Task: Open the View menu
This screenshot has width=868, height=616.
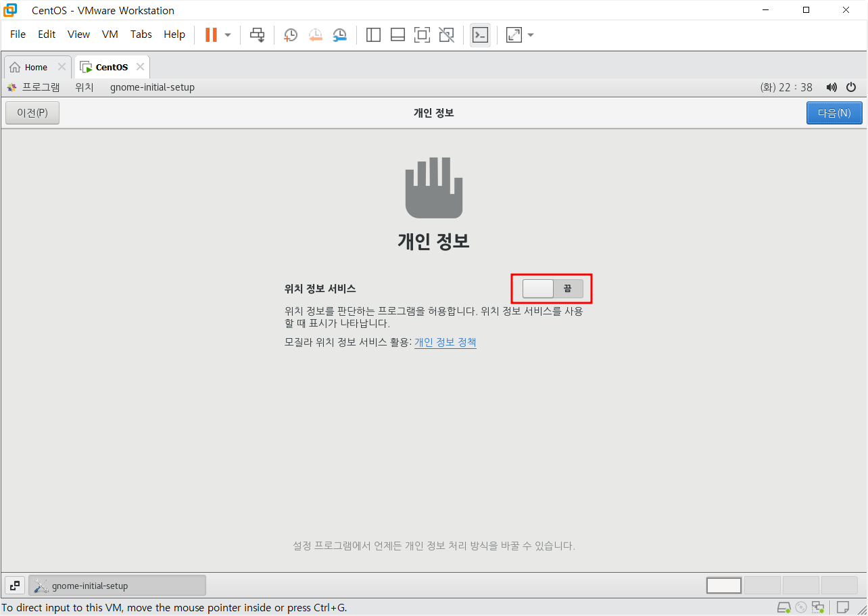Action: click(x=78, y=34)
